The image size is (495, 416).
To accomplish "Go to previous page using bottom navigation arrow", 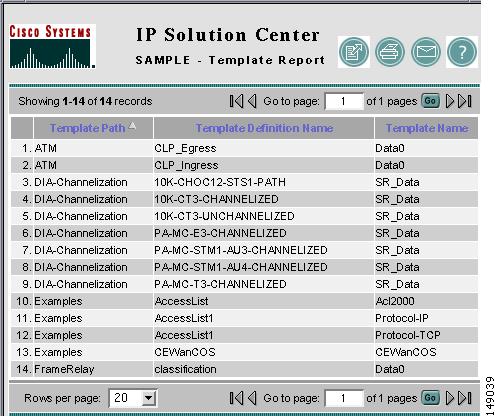I will (252, 398).
